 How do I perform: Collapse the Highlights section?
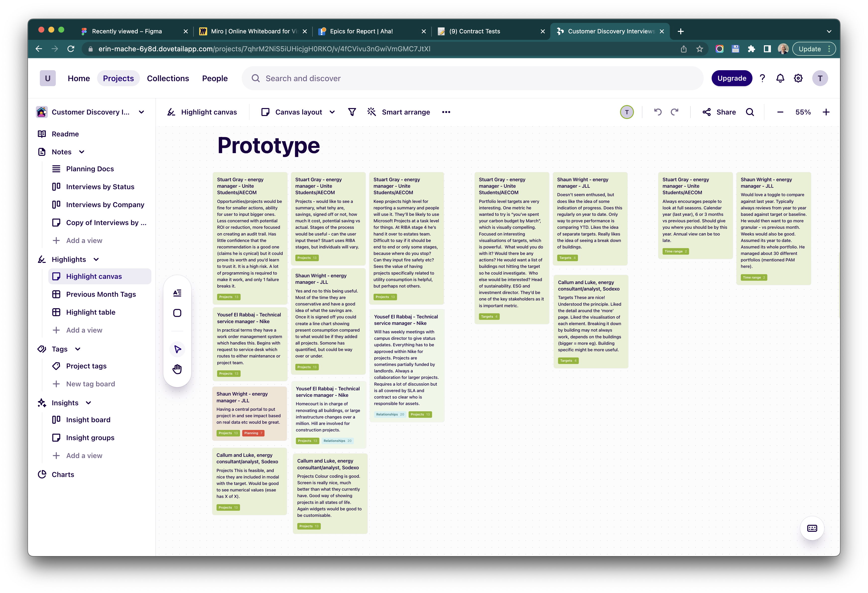point(96,259)
